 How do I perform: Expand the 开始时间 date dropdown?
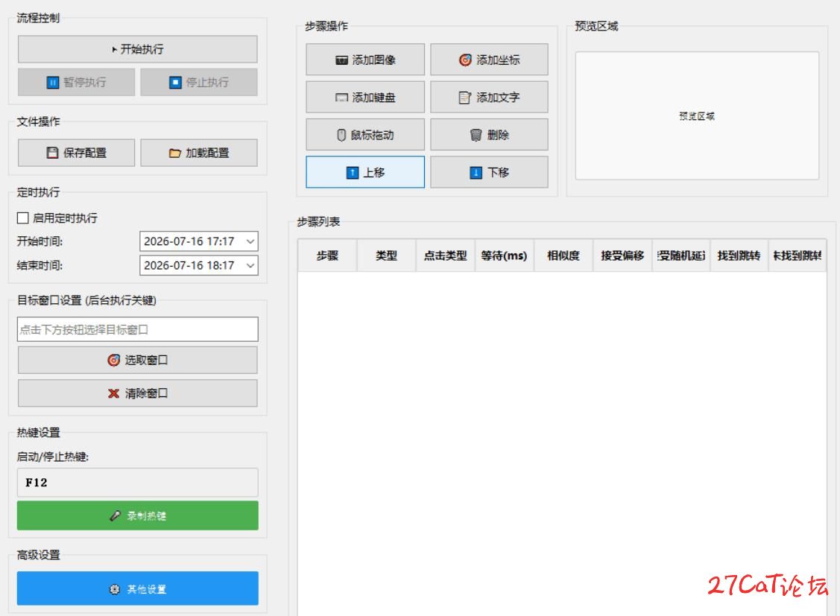point(250,241)
